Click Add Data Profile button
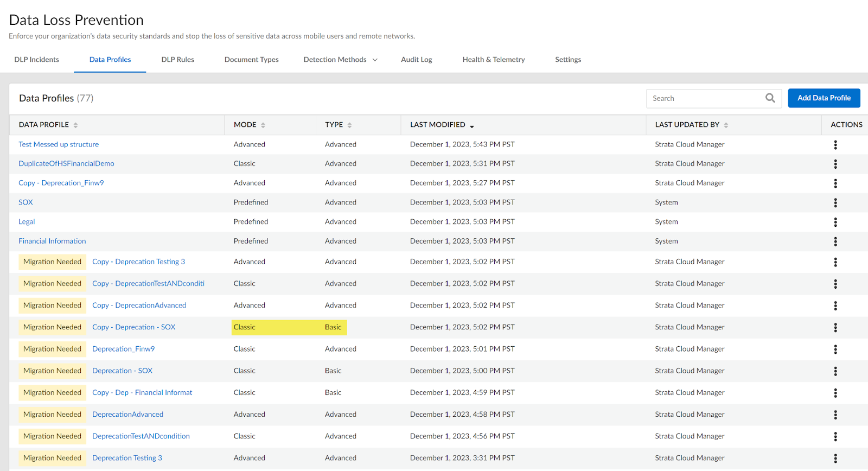 point(824,98)
